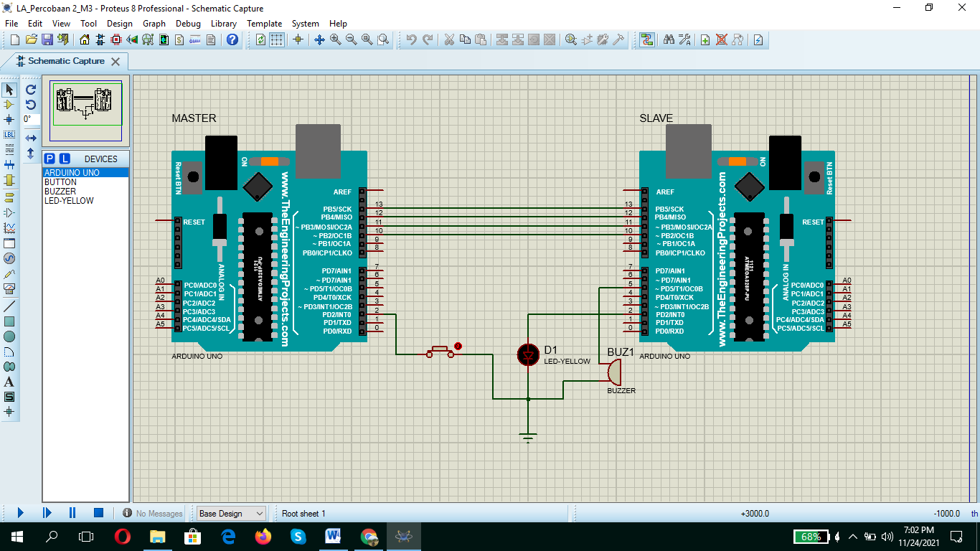The image size is (980, 551).
Task: Click the X-Mirror horizontal flip icon
Action: [x=31, y=138]
